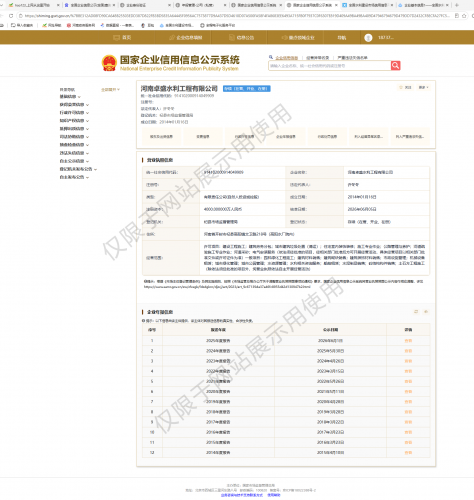Click 查看 for the 2019年度报告 row
Image resolution: width=474 pixels, height=500 pixels.
pos(408,402)
